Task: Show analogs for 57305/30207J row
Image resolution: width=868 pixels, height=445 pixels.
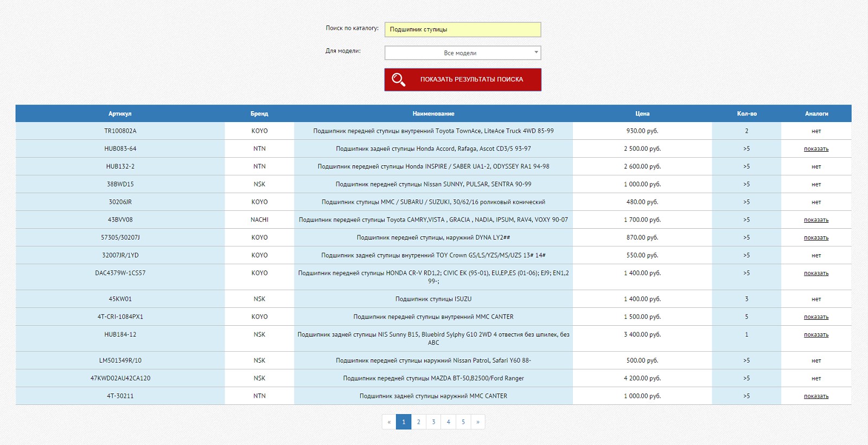Action: click(x=816, y=237)
